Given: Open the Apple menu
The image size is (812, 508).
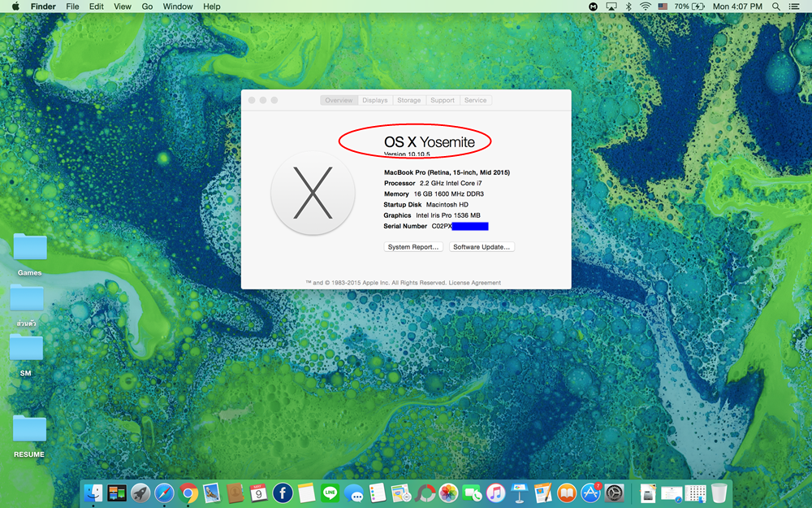Looking at the screenshot, I should tap(15, 7).
